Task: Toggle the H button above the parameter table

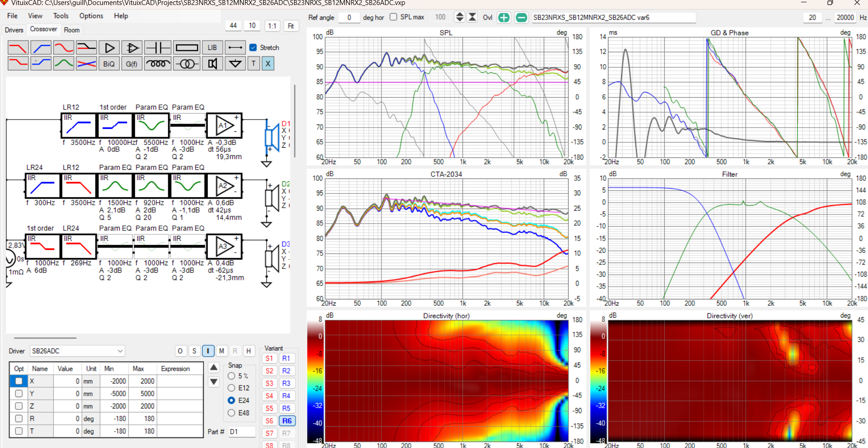Action: [249, 351]
